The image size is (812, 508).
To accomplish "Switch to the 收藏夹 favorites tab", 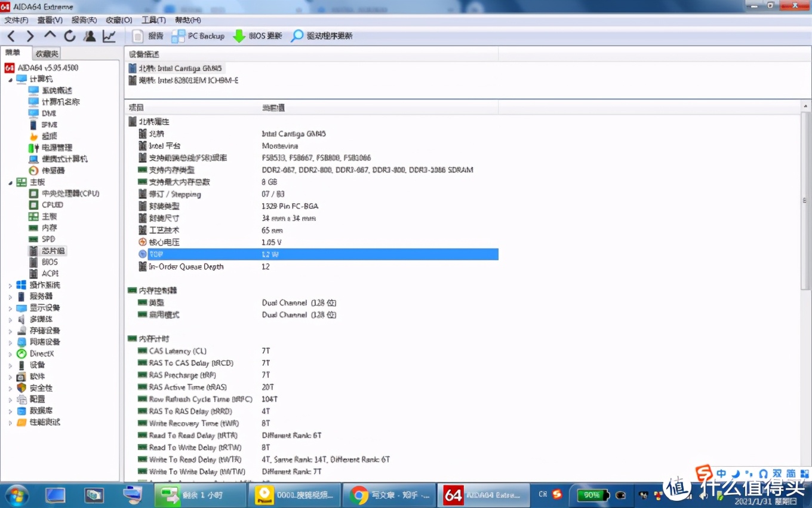I will point(46,54).
